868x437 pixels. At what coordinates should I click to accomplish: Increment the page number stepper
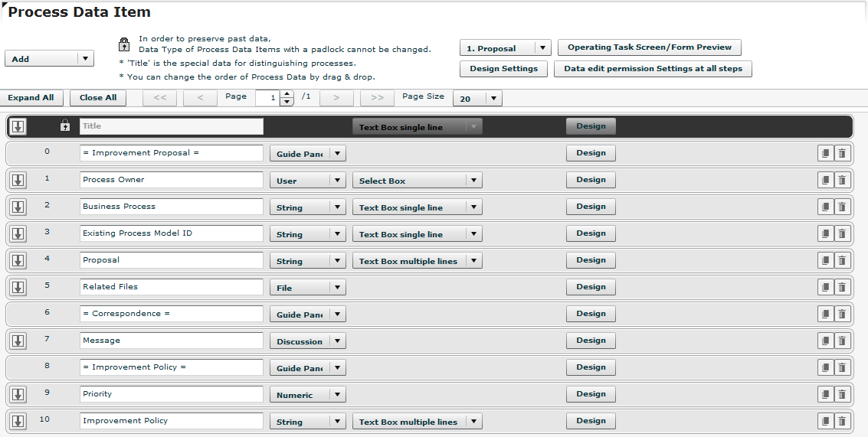pos(287,94)
